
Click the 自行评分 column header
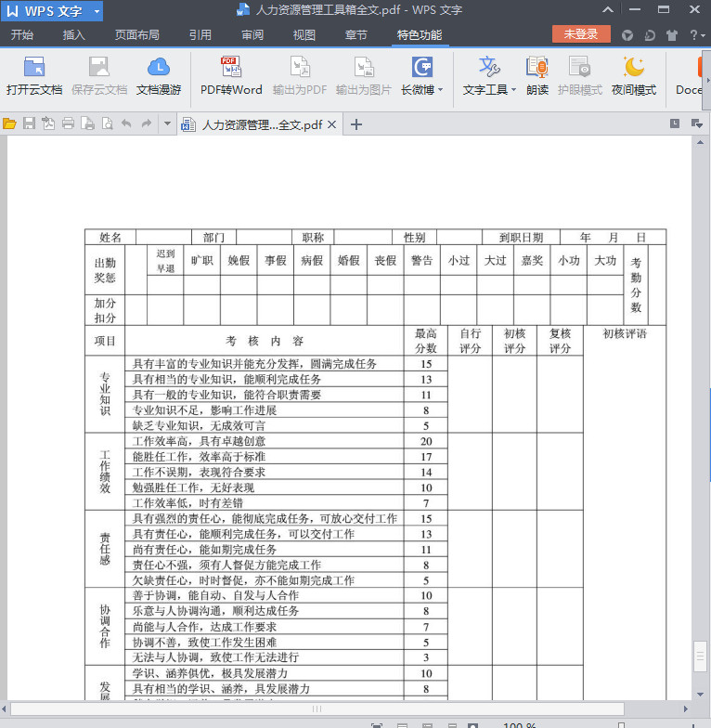pyautogui.click(x=470, y=341)
